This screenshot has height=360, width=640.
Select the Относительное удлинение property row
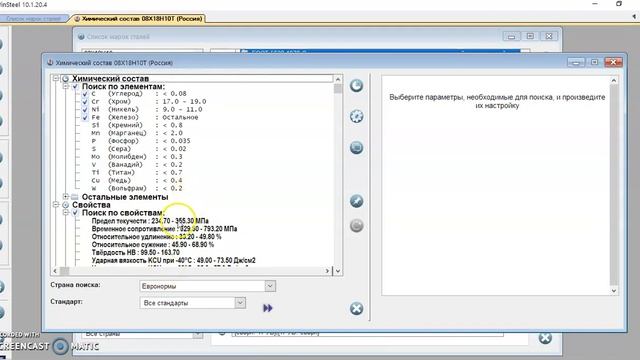coord(156,237)
